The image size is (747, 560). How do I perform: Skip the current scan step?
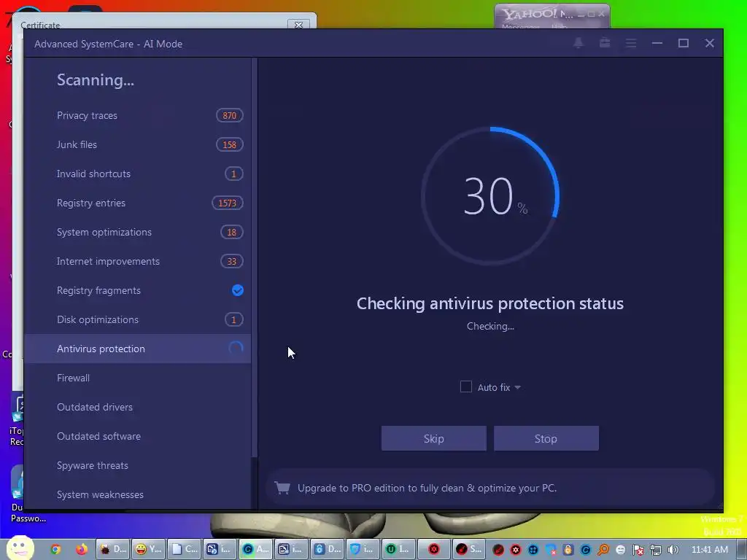433,438
